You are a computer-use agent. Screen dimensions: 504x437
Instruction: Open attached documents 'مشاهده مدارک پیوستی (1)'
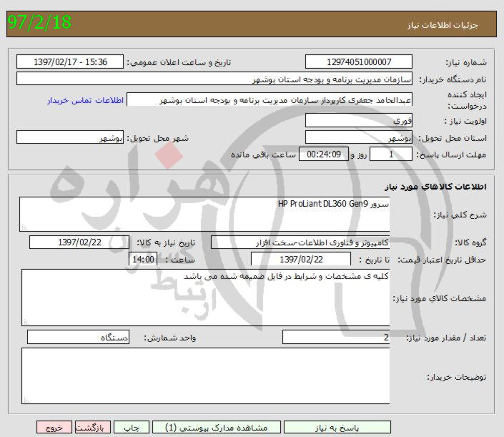click(217, 428)
